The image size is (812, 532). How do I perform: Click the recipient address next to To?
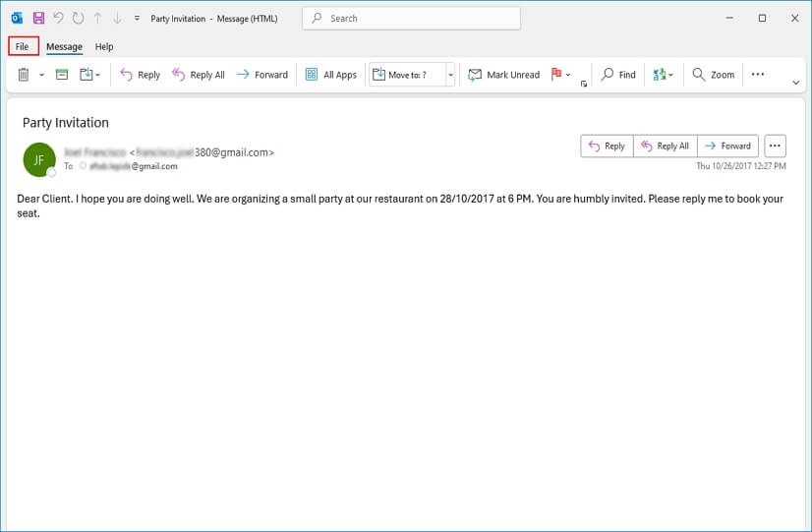133,166
